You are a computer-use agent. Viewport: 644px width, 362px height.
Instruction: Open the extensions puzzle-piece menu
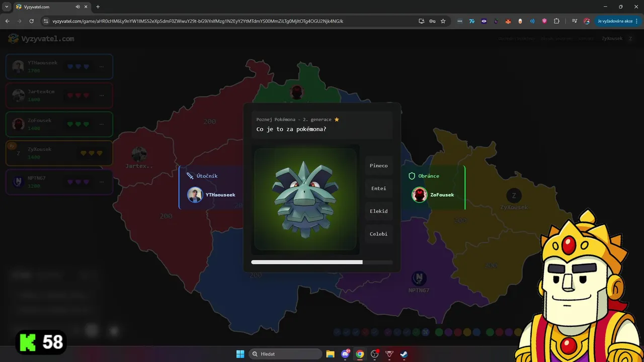(556, 21)
